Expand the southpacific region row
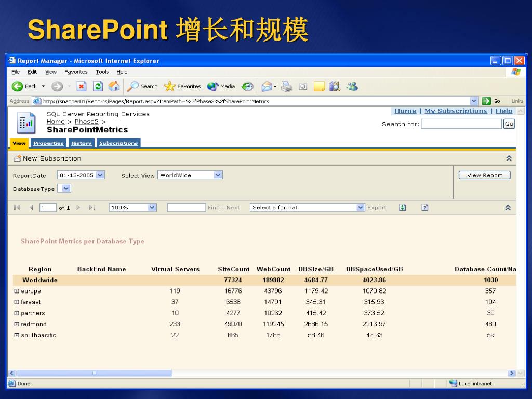The width and height of the screenshot is (532, 399). point(17,335)
